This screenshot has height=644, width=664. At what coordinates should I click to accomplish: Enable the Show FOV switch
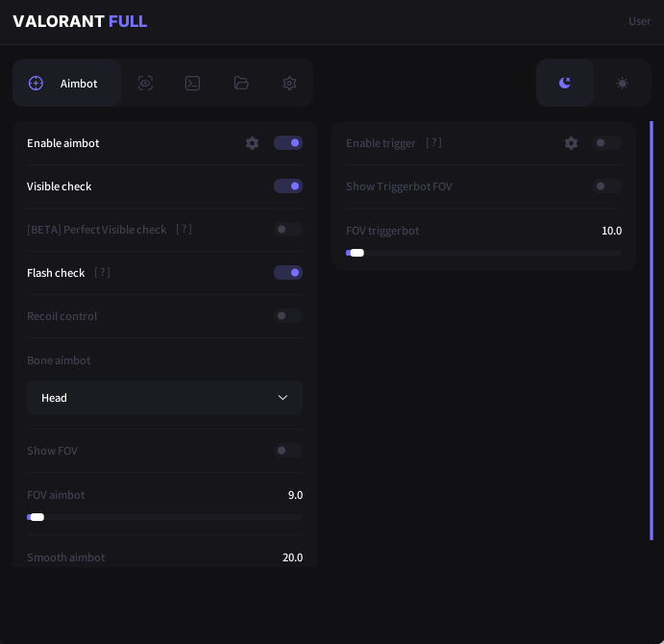pos(288,451)
